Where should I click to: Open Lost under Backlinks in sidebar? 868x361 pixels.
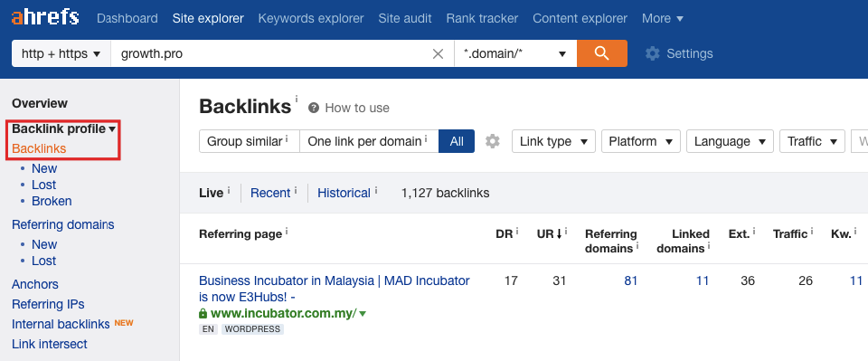click(x=43, y=185)
